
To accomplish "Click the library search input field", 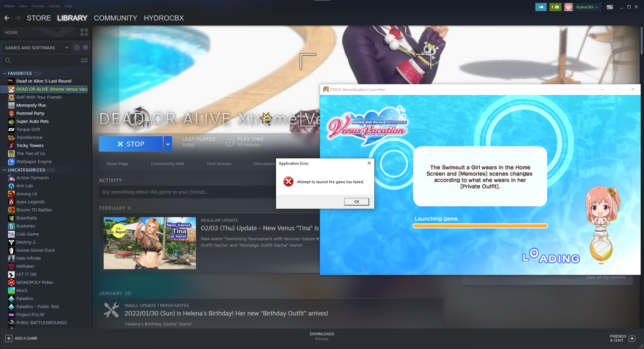I will tap(45, 60).
